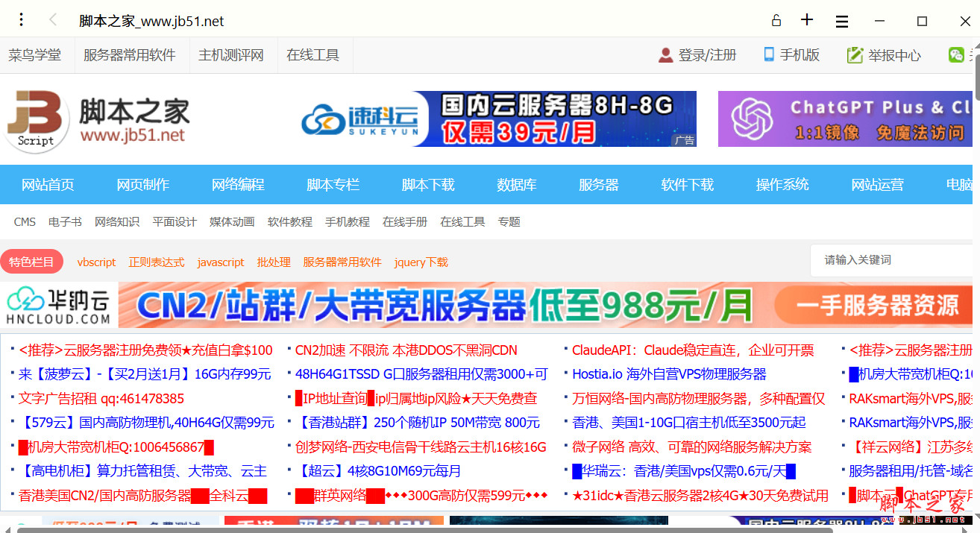Screen dimensions: 980x533
Task: Open the hamburger menu icon
Action: 842,22
